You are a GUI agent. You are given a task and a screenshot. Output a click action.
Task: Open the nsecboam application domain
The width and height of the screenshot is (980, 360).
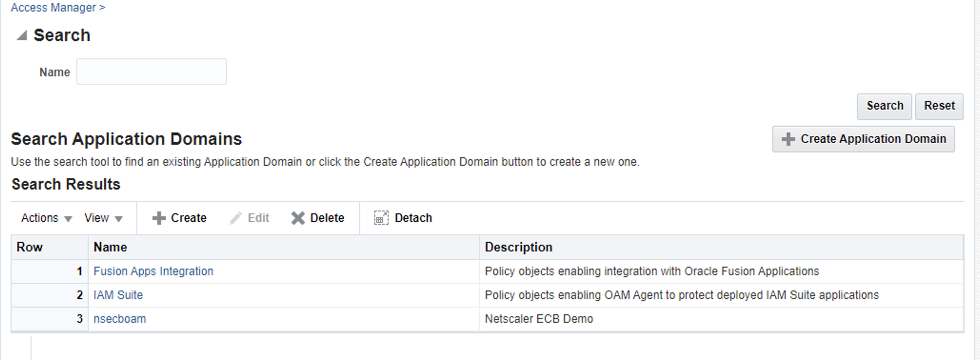tap(120, 319)
